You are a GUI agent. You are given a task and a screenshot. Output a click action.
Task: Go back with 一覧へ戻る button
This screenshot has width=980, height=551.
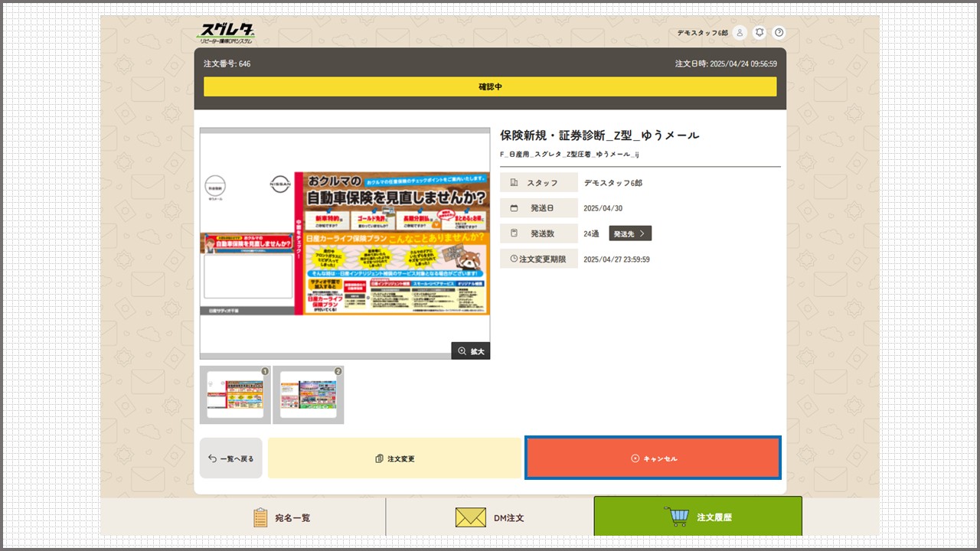[x=231, y=458]
